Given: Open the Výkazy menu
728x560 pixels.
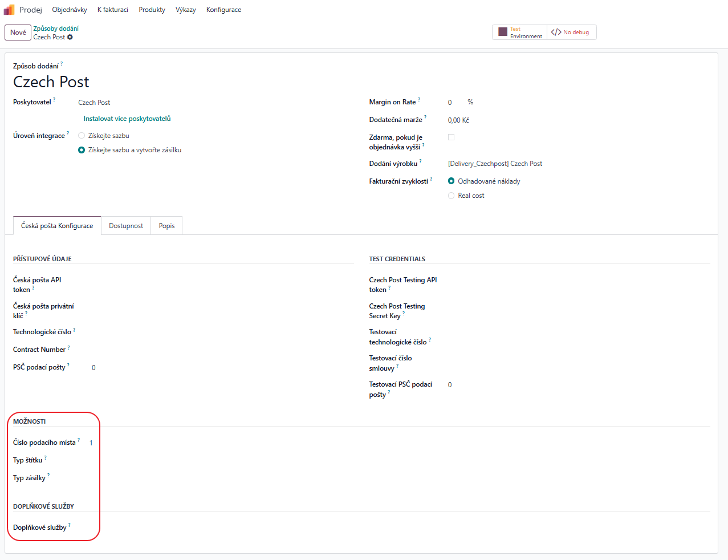Looking at the screenshot, I should coord(186,10).
